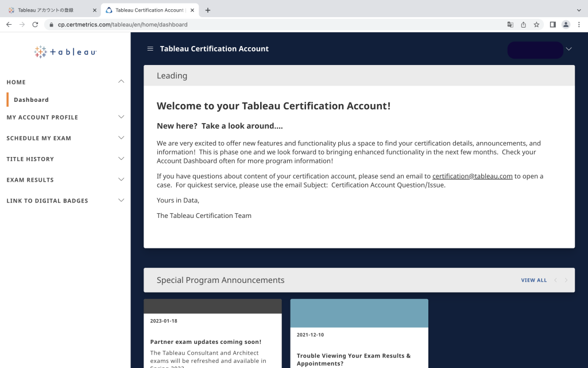Reload the page with the refresh icon
The width and height of the screenshot is (588, 368).
point(36,25)
